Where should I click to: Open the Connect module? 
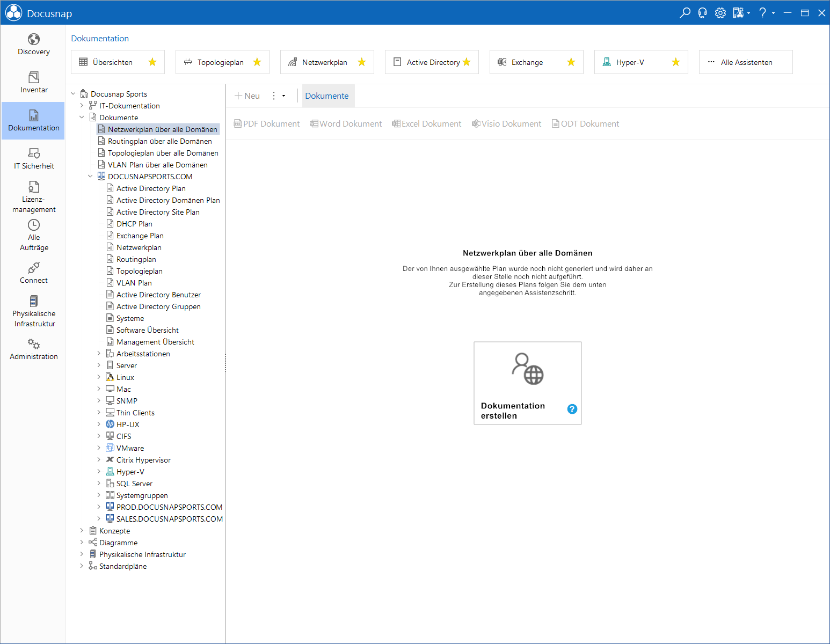(x=33, y=273)
